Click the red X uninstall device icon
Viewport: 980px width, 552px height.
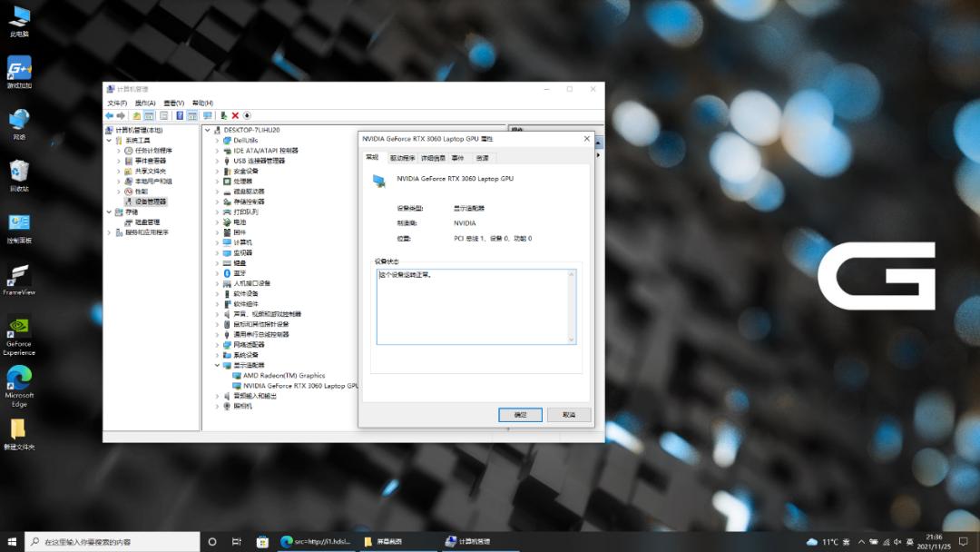[x=235, y=115]
